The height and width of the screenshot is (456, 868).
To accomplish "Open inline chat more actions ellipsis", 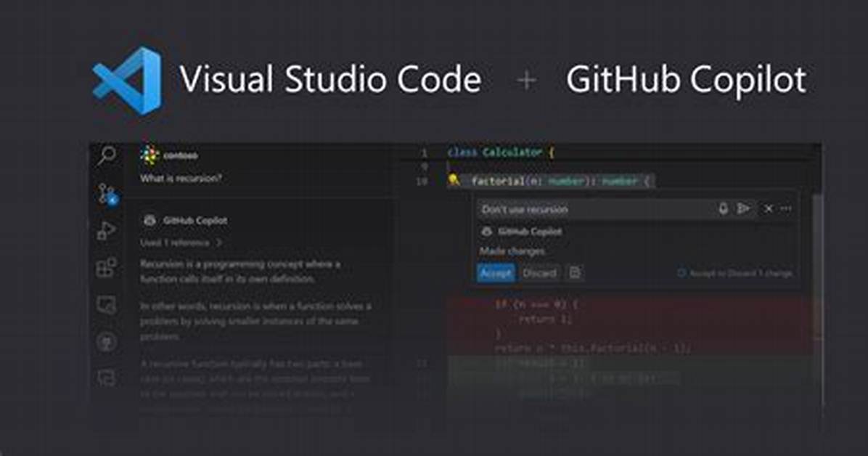I will point(785,209).
